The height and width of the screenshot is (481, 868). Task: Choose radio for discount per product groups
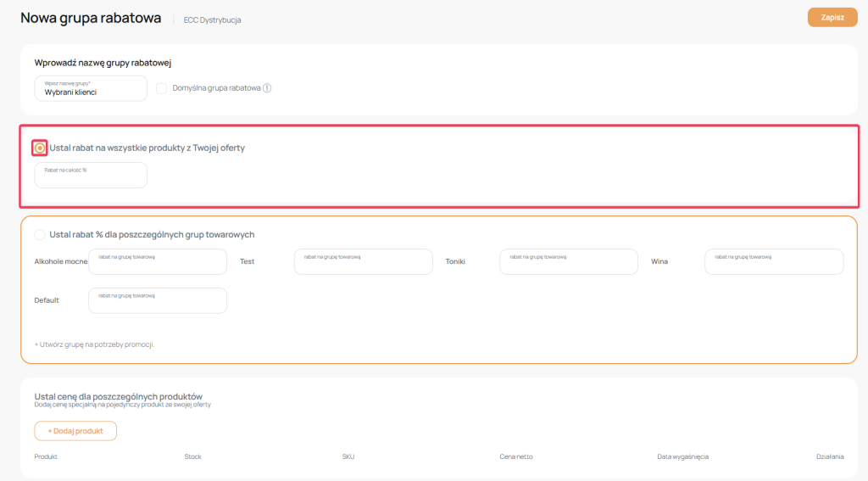click(x=40, y=234)
